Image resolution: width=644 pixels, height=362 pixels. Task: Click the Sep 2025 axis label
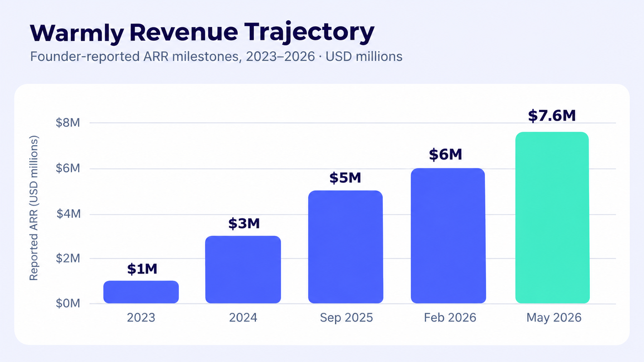(346, 317)
